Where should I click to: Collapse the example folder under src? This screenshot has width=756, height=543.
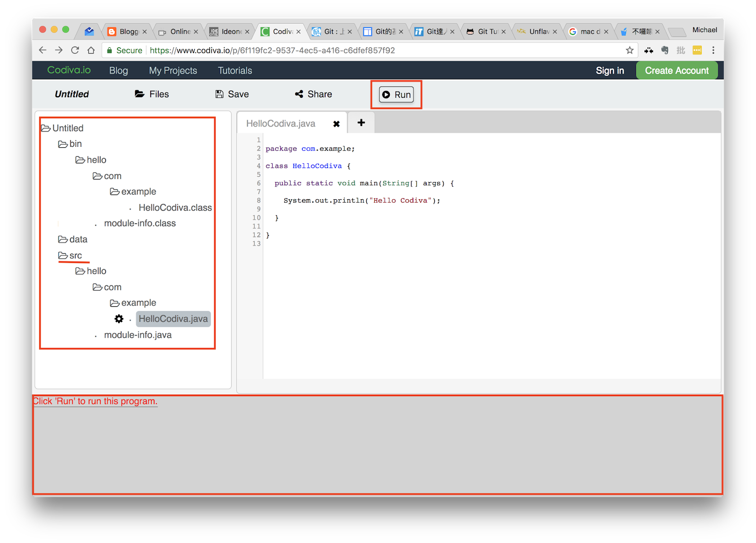point(133,303)
